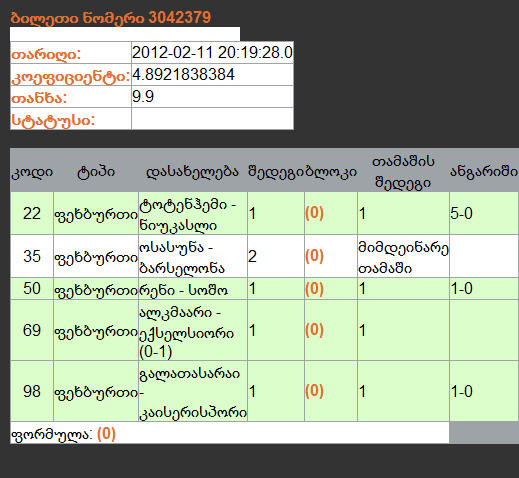The image size is (519, 478).
Task: Click the blank white bar under ticket title
Action: [x=125, y=34]
